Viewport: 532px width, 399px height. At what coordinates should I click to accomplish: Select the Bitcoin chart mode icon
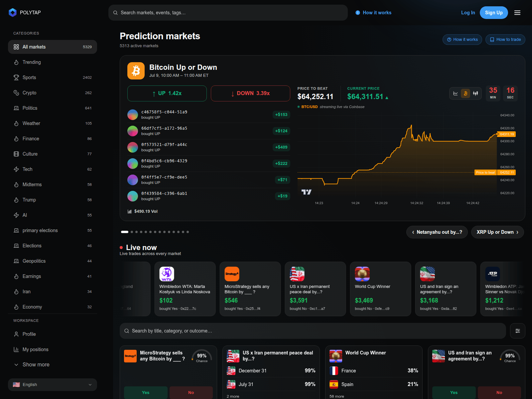pyautogui.click(x=465, y=93)
